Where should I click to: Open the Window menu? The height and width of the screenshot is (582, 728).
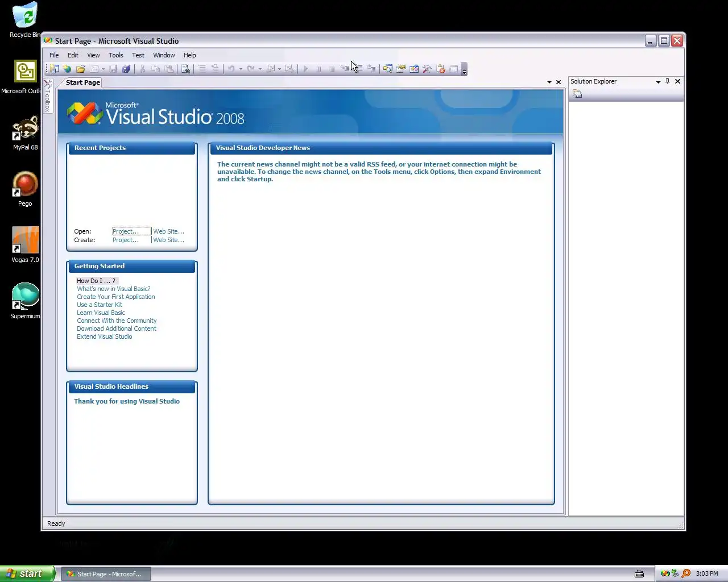pyautogui.click(x=164, y=55)
